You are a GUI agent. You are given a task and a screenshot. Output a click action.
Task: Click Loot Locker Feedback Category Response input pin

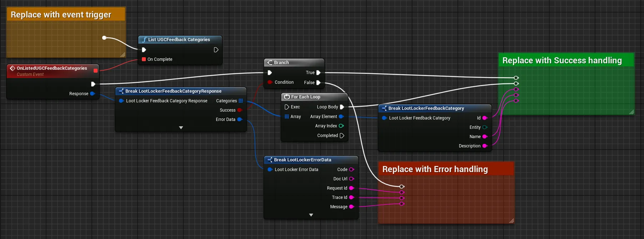click(x=121, y=101)
